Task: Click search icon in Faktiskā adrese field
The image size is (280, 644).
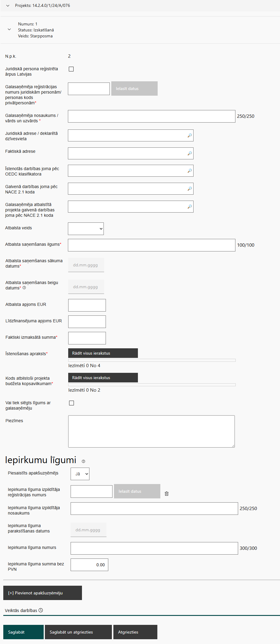Action: tap(190, 154)
